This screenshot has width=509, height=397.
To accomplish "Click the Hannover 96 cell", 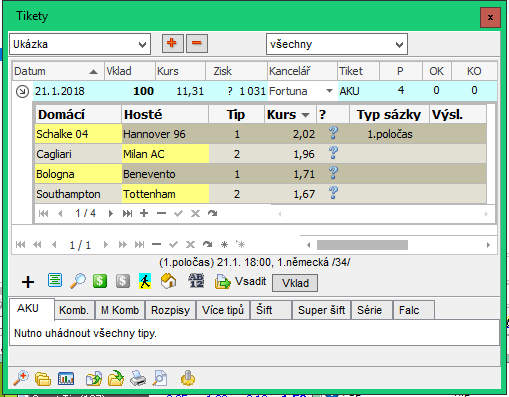I will (165, 134).
